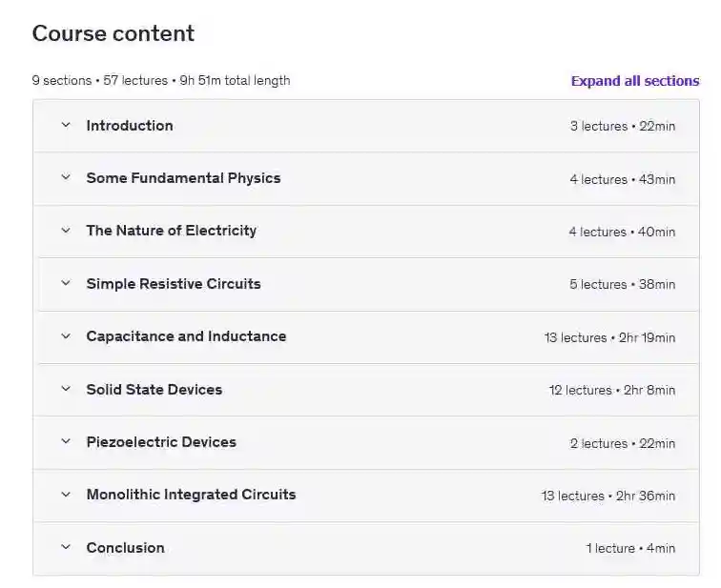
Task: Open the Simple Resistive Circuits section
Action: click(173, 284)
